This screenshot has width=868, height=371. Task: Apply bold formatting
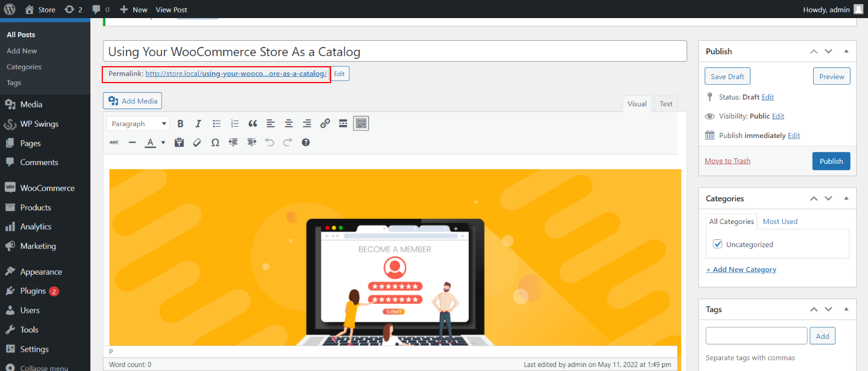click(x=180, y=123)
